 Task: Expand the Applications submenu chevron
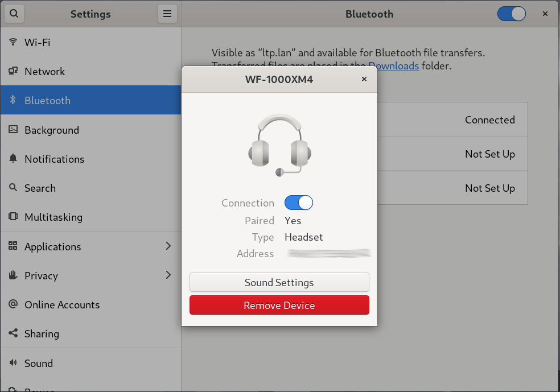click(168, 246)
